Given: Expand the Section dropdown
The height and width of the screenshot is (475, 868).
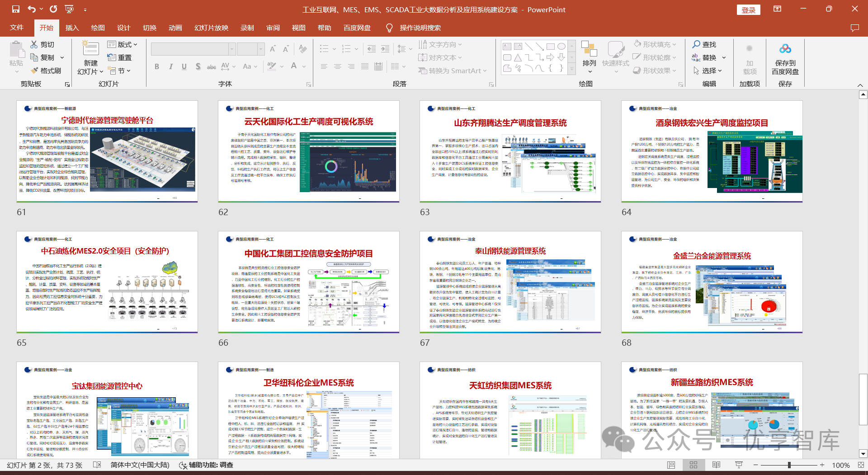Looking at the screenshot, I should (x=119, y=71).
